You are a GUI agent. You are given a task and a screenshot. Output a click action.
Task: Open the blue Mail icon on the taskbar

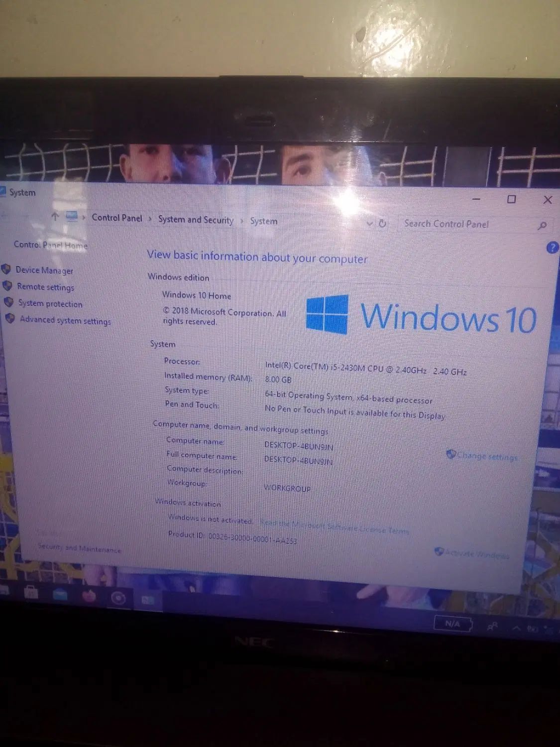tap(60, 594)
